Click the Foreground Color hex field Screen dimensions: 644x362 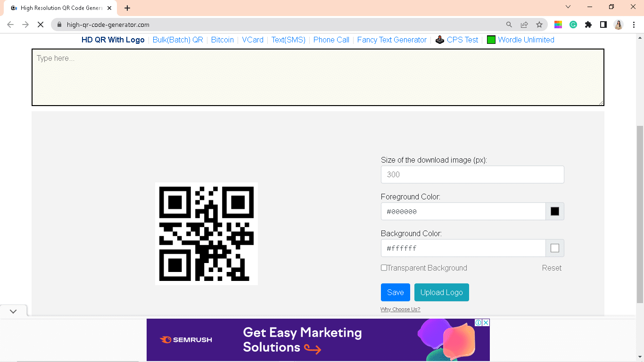pyautogui.click(x=463, y=211)
